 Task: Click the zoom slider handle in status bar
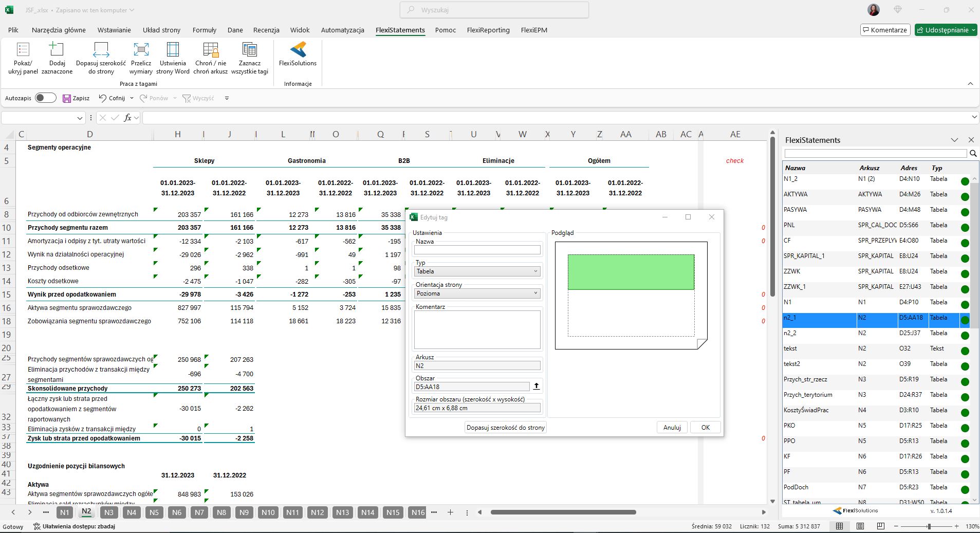pos(929,526)
